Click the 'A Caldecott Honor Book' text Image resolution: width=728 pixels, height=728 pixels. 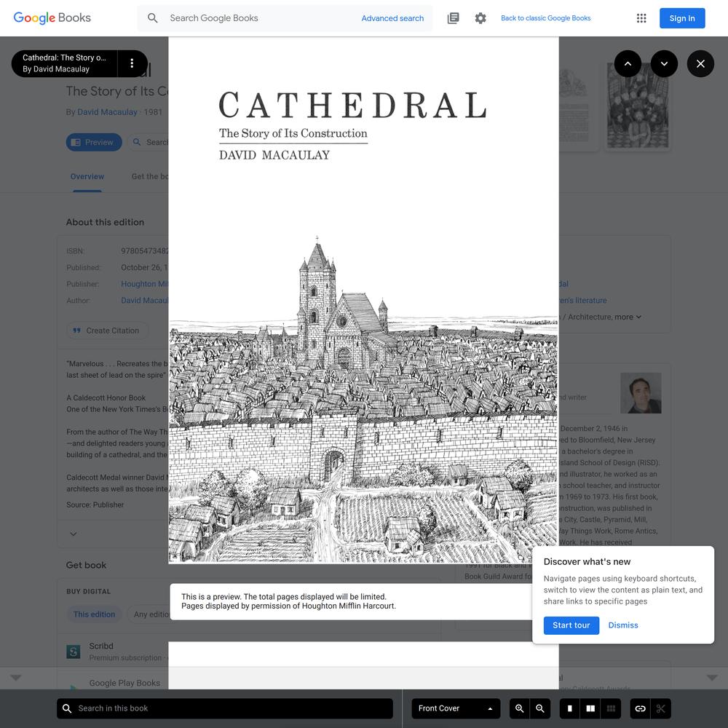(x=106, y=398)
